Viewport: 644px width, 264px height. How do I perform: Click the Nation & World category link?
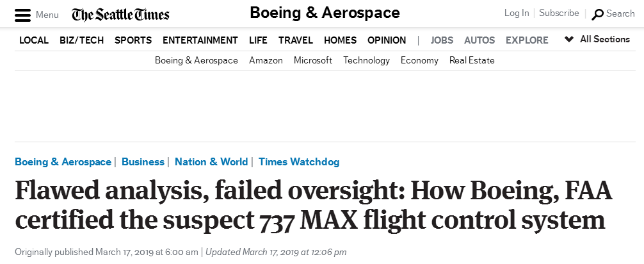211,161
